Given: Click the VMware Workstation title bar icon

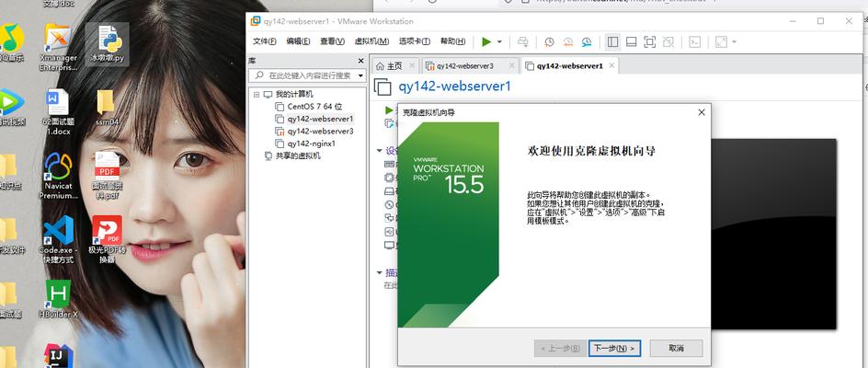Looking at the screenshot, I should pyautogui.click(x=256, y=21).
